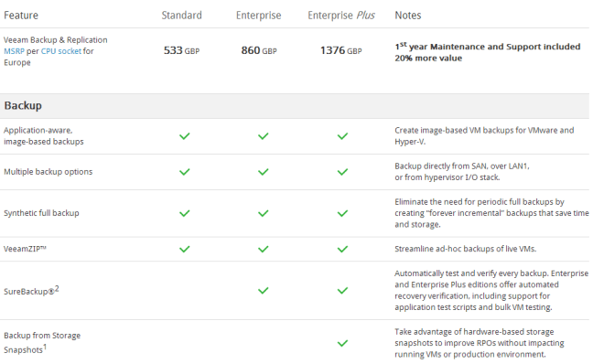This screenshot has width=593, height=364.
Task: Click the Application-aware, image-based backups feature name
Action: (x=44, y=135)
